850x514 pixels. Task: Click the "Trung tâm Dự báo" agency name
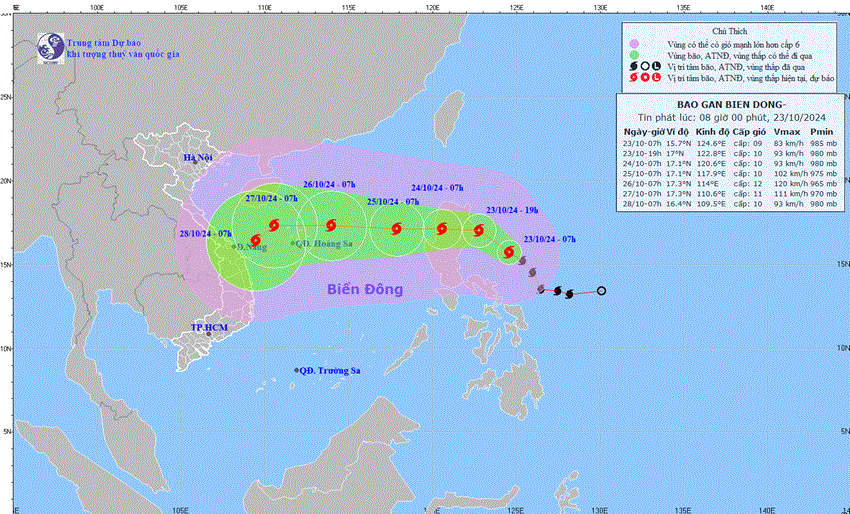pyautogui.click(x=104, y=43)
